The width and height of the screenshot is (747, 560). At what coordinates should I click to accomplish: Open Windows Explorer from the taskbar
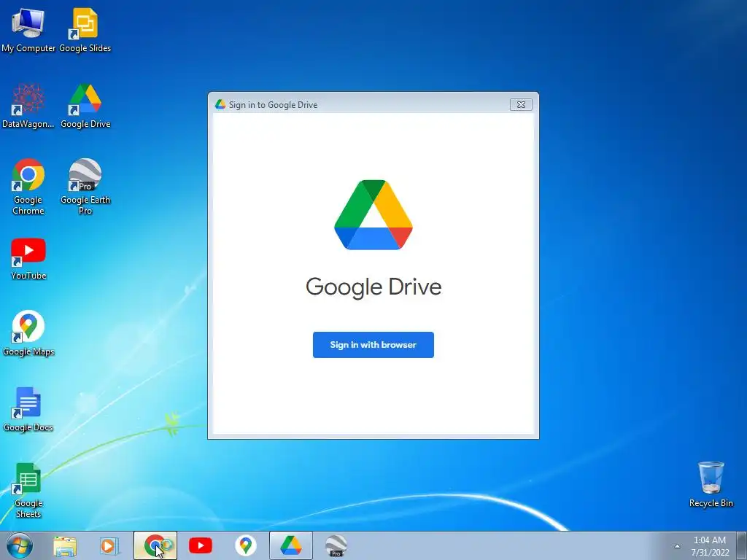pos(65,546)
